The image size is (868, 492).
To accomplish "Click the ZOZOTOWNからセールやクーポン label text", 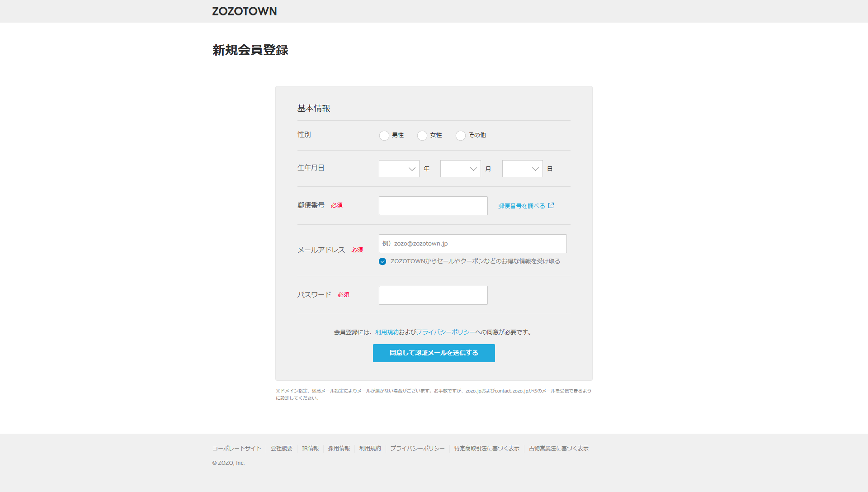I will 476,261.
